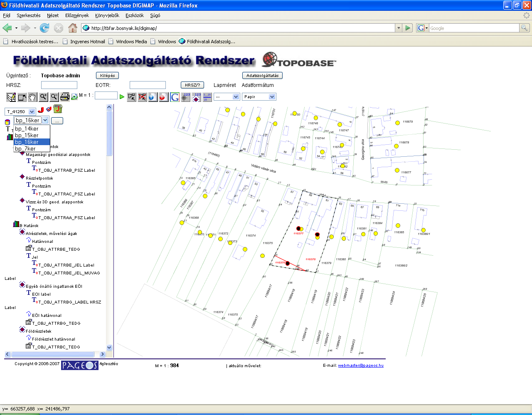Click the M = 1 scale input field
Image resolution: width=532 pixels, height=415 pixels.
pyautogui.click(x=106, y=96)
